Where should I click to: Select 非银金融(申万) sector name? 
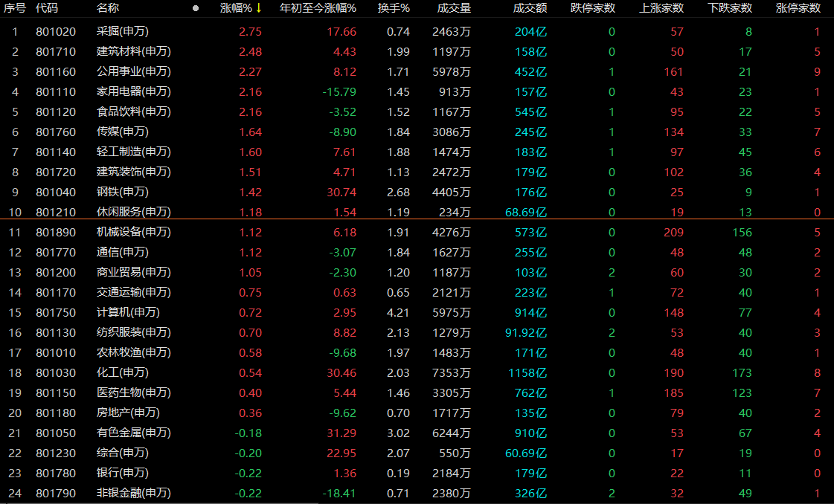(134, 493)
